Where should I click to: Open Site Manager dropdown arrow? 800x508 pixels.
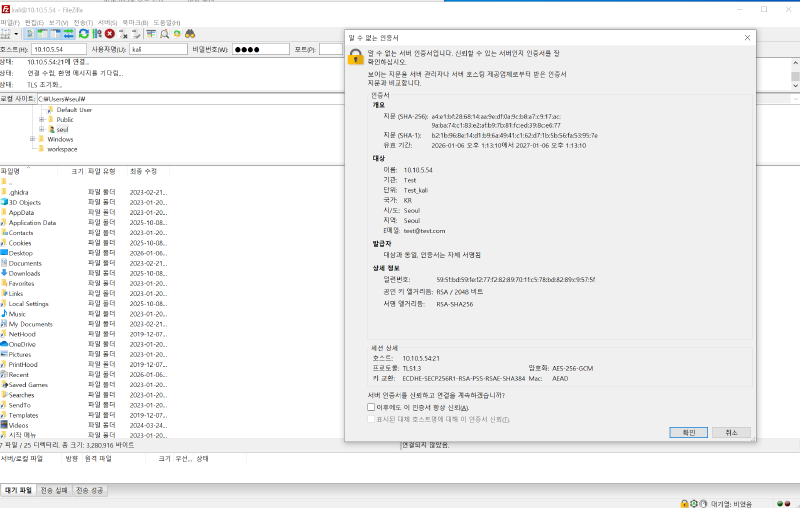[17, 33]
